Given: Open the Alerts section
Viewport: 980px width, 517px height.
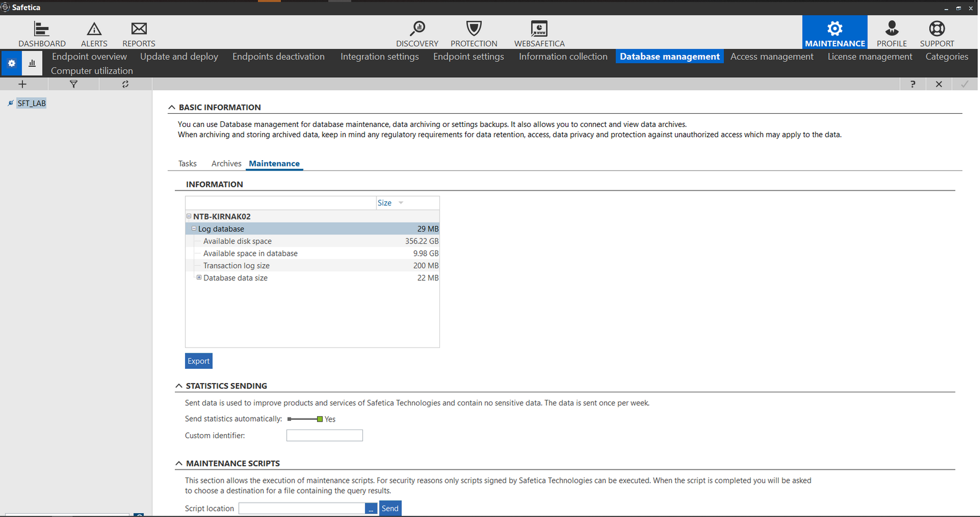Looking at the screenshot, I should click(94, 34).
